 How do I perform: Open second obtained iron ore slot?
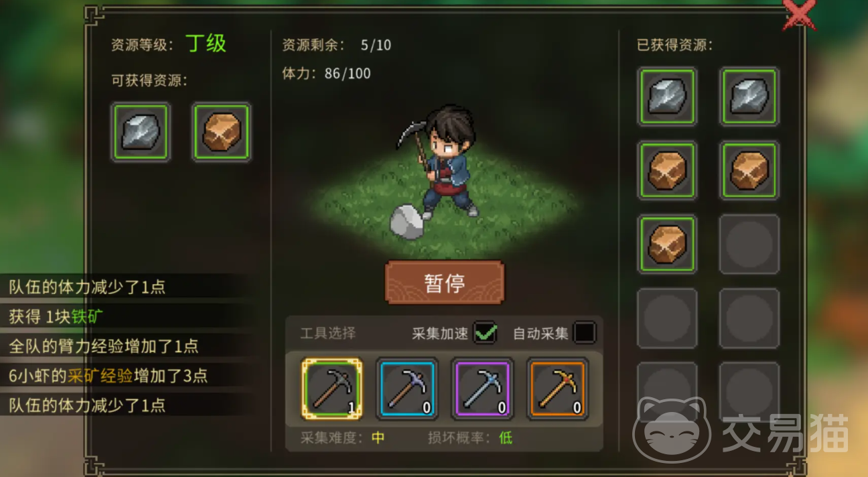pos(749,96)
